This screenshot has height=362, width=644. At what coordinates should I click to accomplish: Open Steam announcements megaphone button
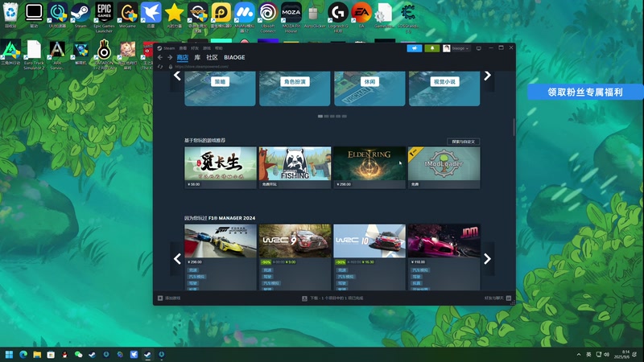[x=415, y=48]
